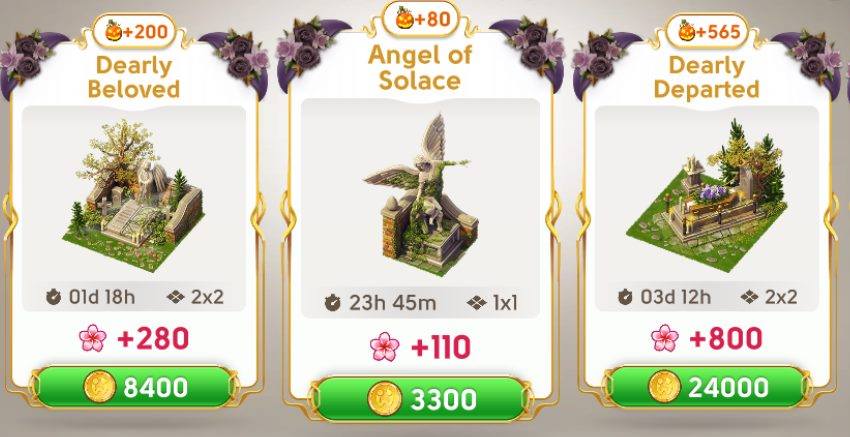This screenshot has height=437, width=850.
Task: Click the stopwatch icon next to 01d 18h
Action: (53, 297)
